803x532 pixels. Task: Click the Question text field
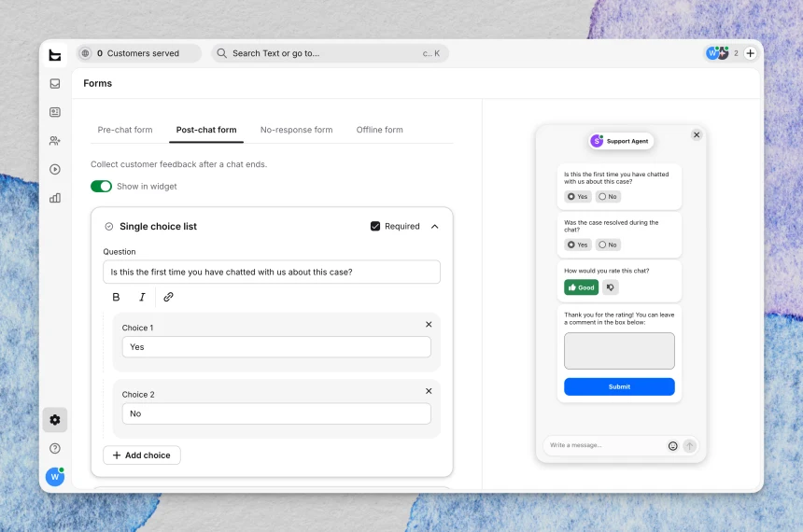point(272,272)
